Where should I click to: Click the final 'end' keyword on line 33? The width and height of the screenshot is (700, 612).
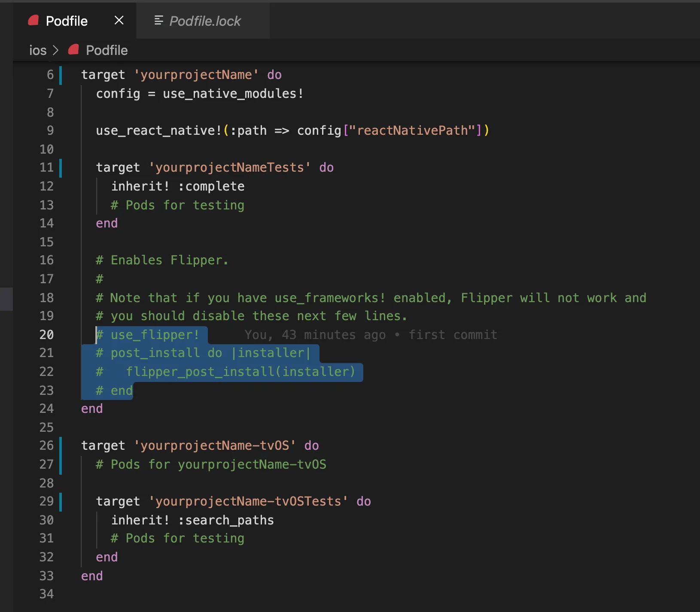click(x=92, y=576)
